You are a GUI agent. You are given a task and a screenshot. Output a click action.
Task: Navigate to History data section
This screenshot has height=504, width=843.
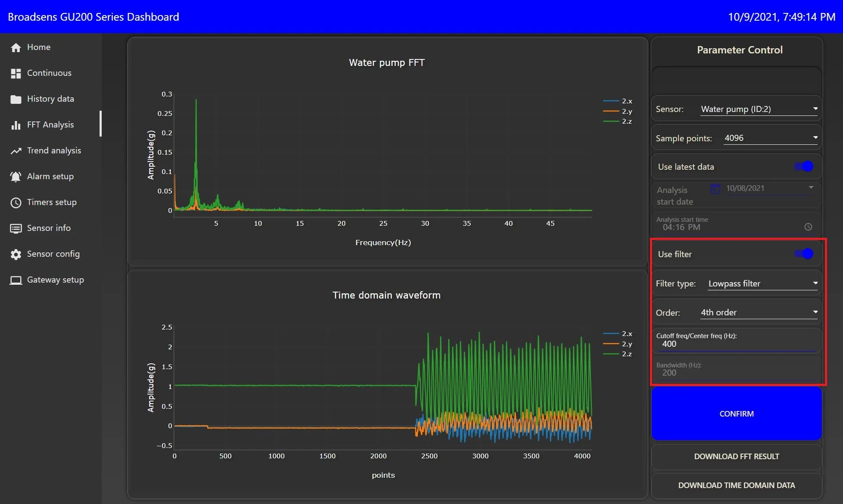coord(50,98)
